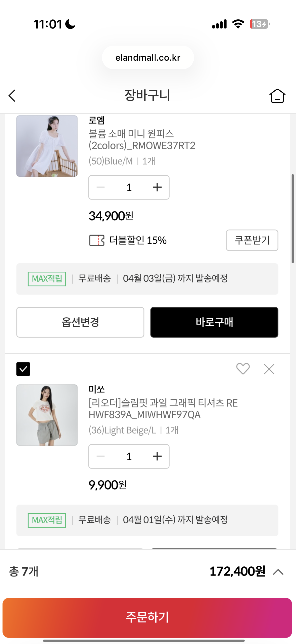Expand the total price summary chevron

pyautogui.click(x=278, y=572)
